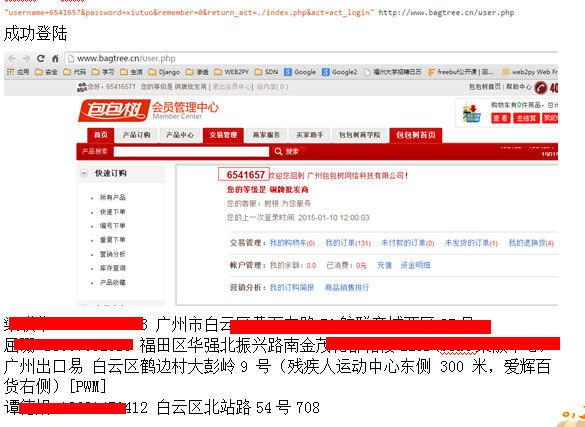Select the 交易管理 navigation tab
The width and height of the screenshot is (585, 427).
pos(223,135)
